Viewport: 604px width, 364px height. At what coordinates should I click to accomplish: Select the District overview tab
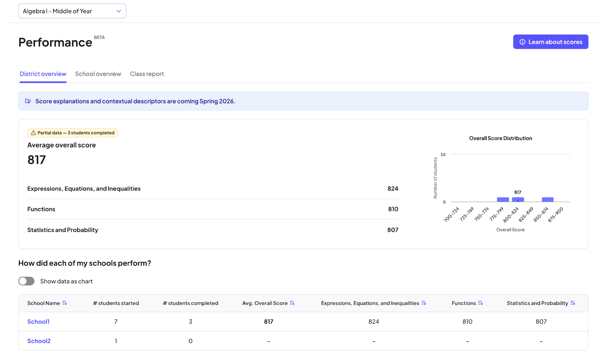43,74
